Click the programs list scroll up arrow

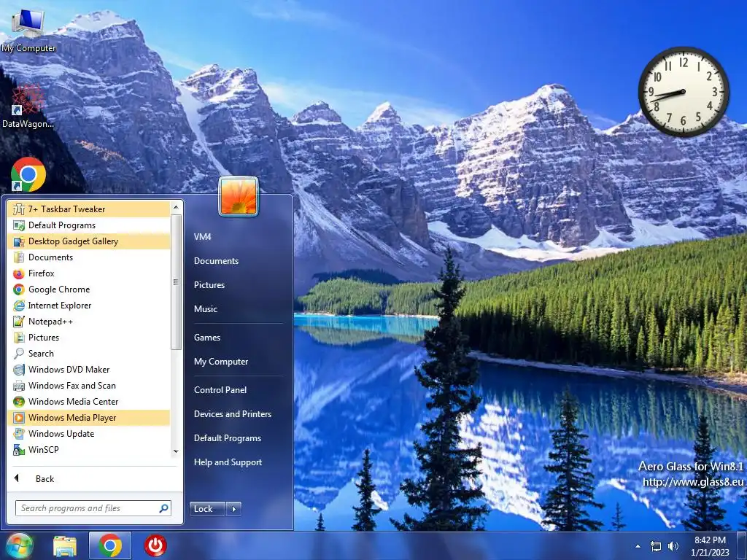(176, 207)
